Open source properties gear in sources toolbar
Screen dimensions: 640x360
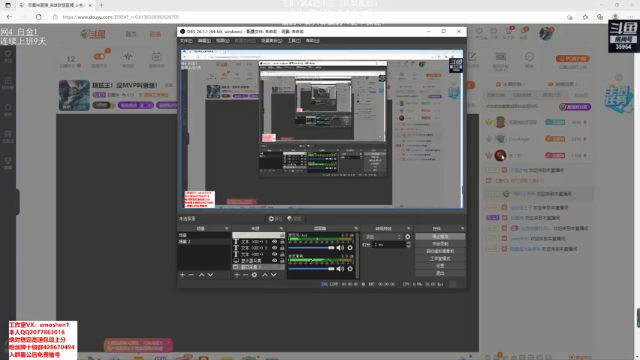(254, 275)
